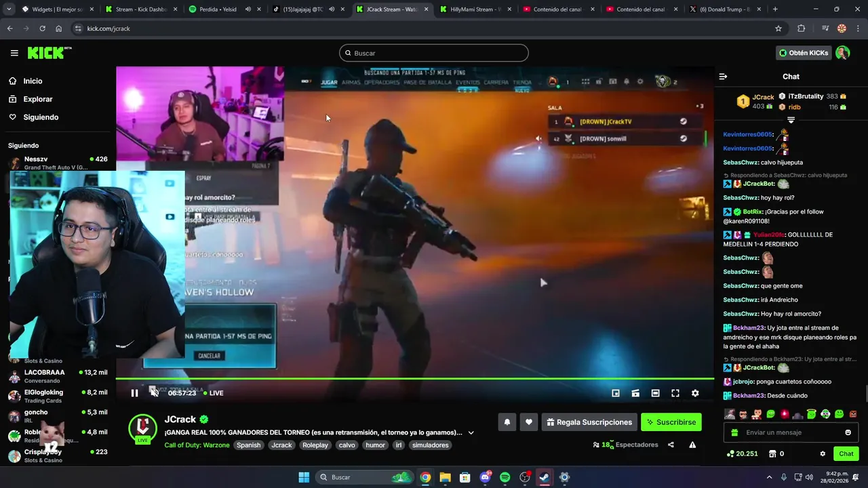Click the green stream progress bar

[x=415, y=379]
